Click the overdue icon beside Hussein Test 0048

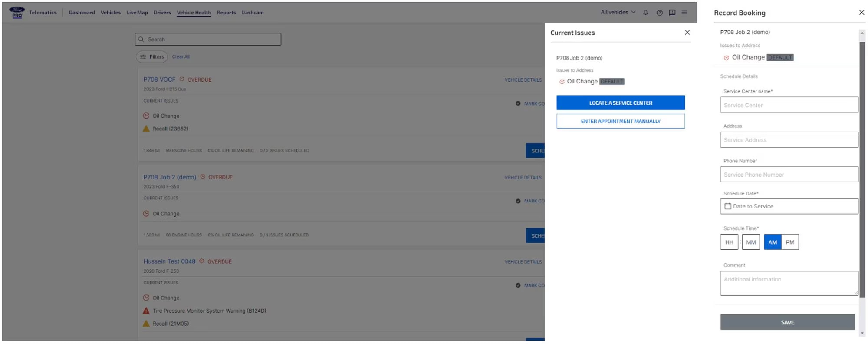pyautogui.click(x=202, y=261)
